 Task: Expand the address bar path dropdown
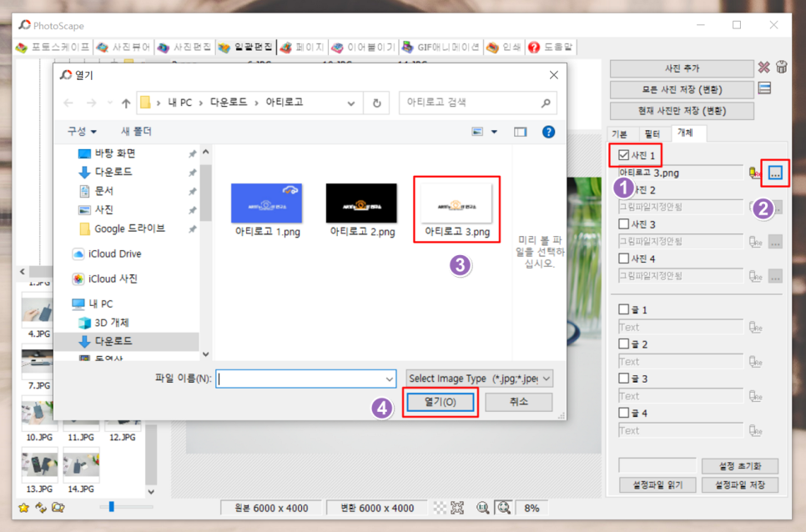pos(351,103)
